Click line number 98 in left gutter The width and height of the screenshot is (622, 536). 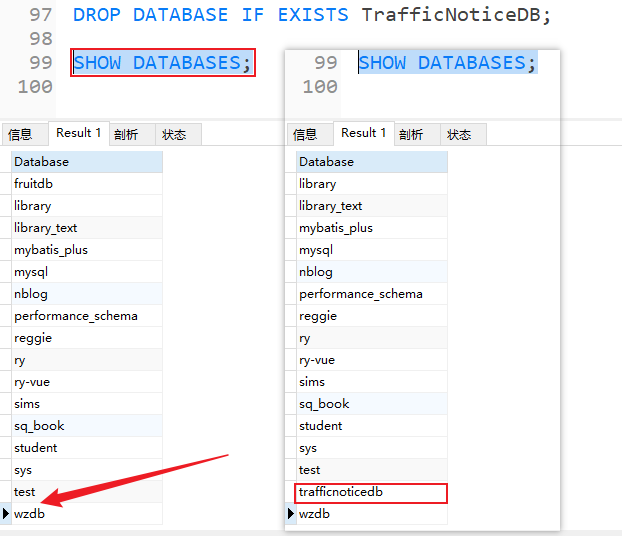tap(40, 39)
